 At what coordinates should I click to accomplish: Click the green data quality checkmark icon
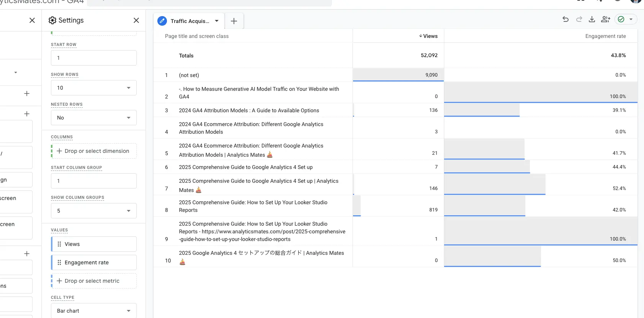coord(621,19)
